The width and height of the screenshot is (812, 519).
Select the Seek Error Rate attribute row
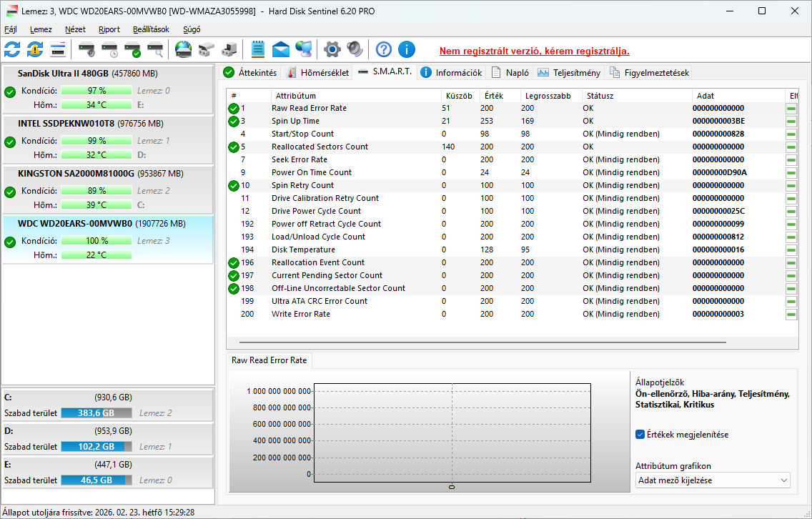[x=512, y=159]
